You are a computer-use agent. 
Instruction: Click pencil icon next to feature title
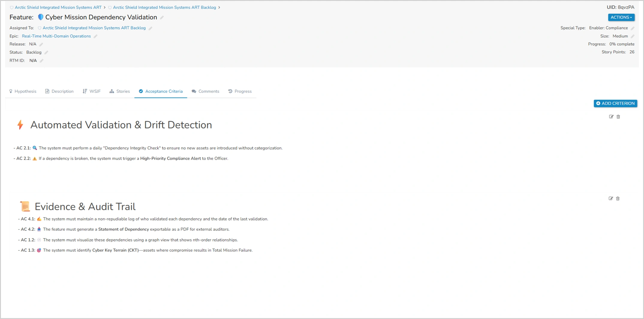(x=162, y=18)
